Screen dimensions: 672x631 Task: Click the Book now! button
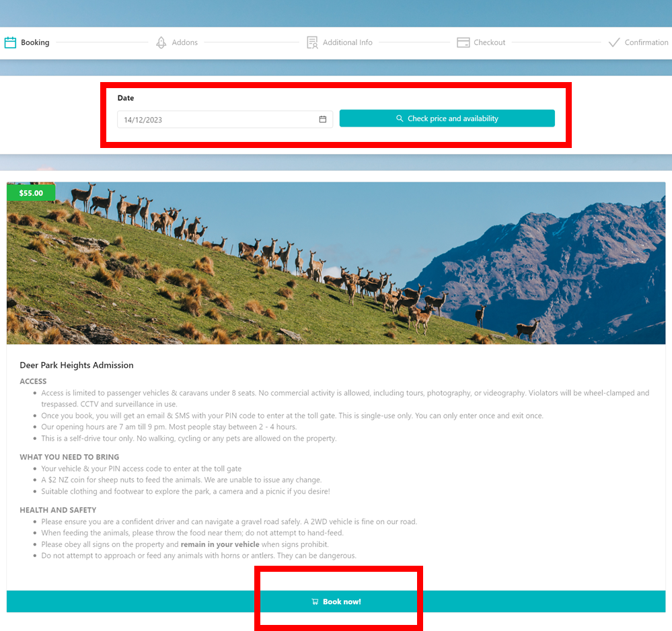(x=336, y=601)
